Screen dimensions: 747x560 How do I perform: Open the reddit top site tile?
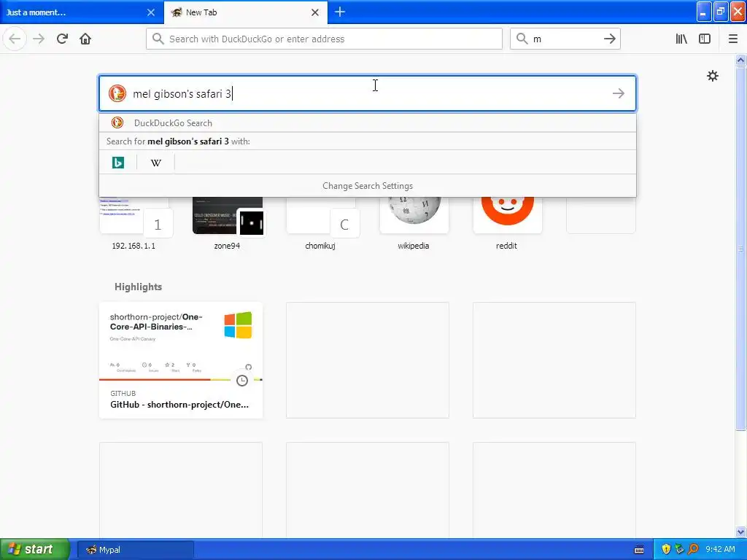coord(508,223)
